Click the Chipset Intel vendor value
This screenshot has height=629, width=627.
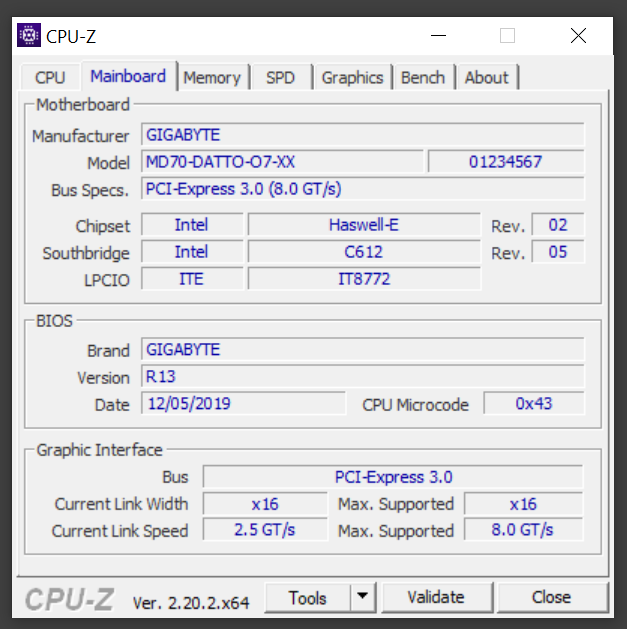tap(192, 225)
